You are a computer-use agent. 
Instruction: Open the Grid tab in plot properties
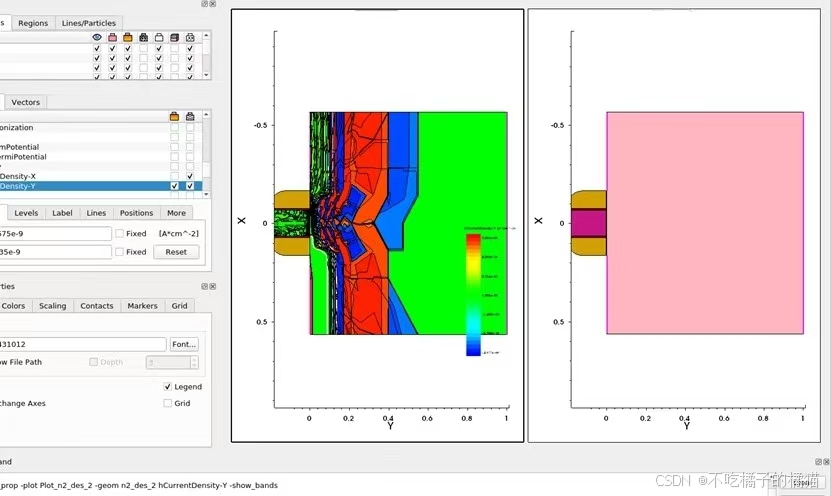pos(179,306)
